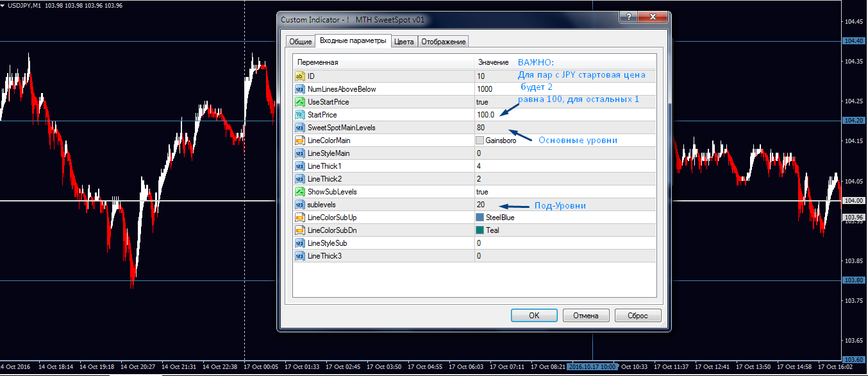Click the Отмена button
The image size is (868, 376).
[x=586, y=315]
